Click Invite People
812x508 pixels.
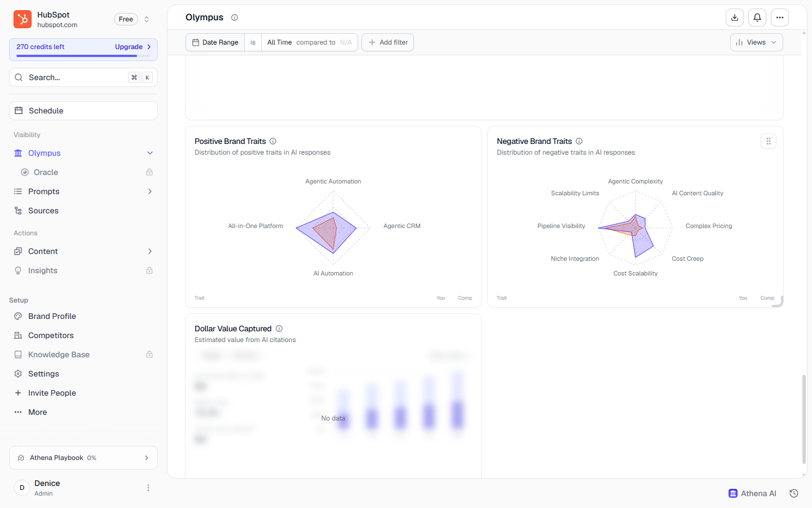point(83,393)
